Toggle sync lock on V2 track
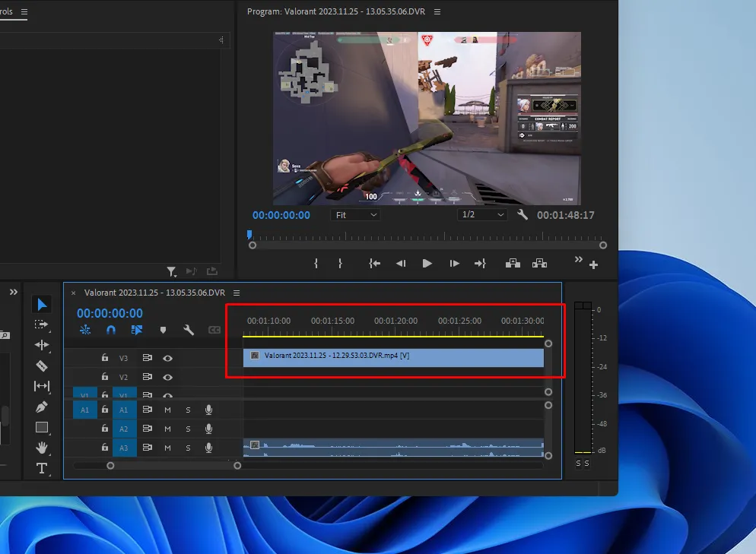 point(147,376)
